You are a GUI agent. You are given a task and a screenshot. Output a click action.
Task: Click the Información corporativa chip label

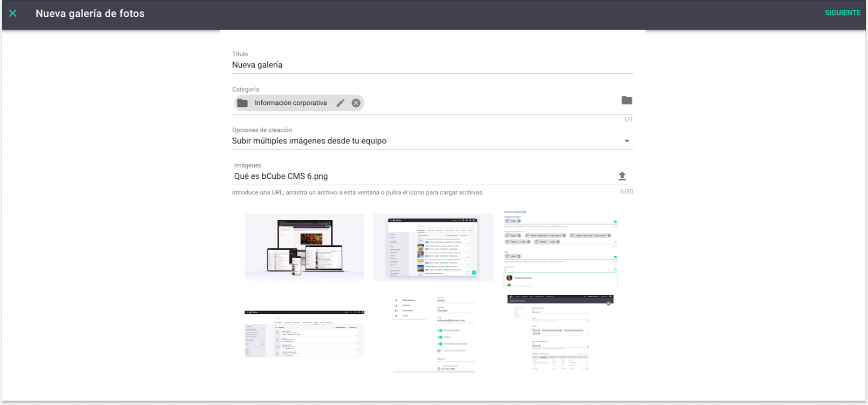coord(291,103)
